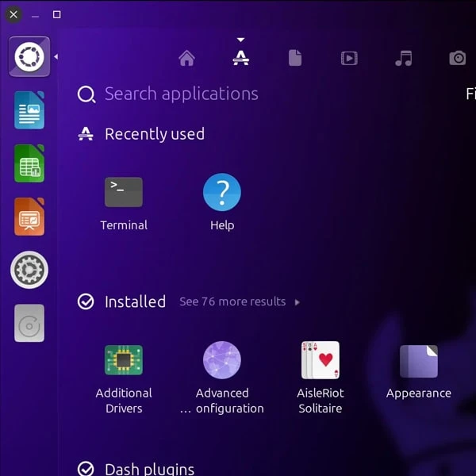This screenshot has height=476, width=476.
Task: Launch the Help application
Action: tap(222, 193)
